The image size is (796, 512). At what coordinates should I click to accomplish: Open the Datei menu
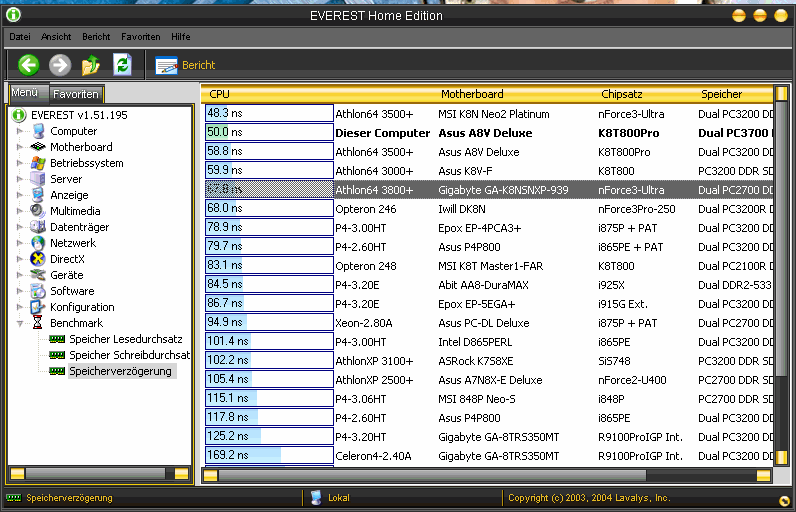click(20, 37)
